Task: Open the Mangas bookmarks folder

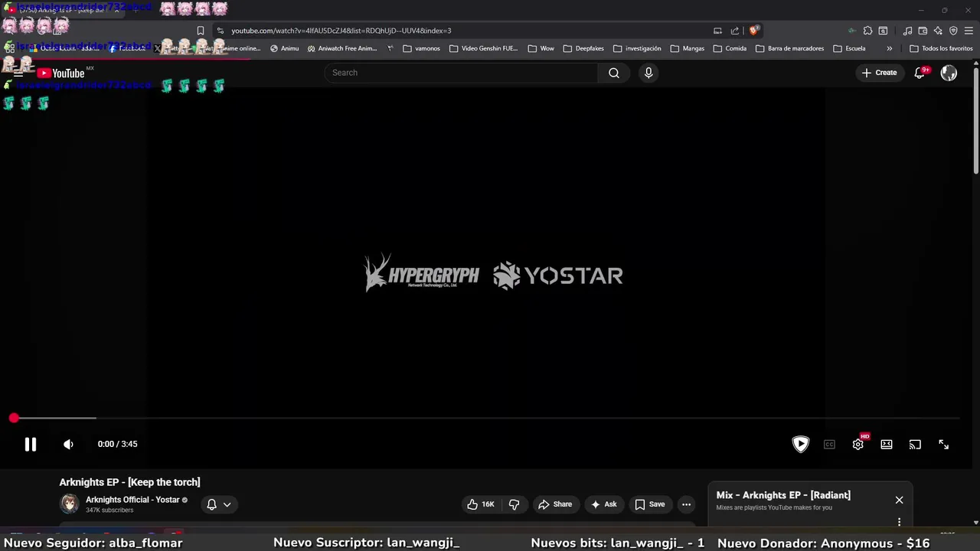Action: point(687,48)
